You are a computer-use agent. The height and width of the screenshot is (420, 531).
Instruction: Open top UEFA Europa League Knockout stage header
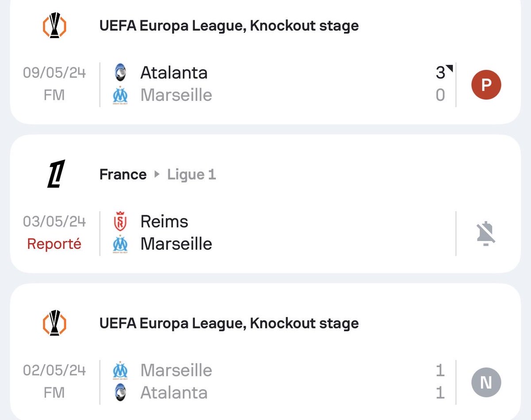point(229,26)
